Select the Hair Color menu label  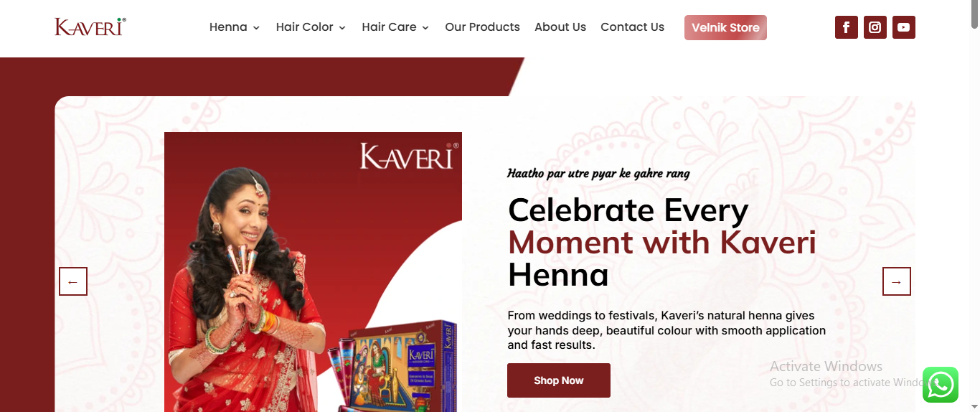(305, 27)
